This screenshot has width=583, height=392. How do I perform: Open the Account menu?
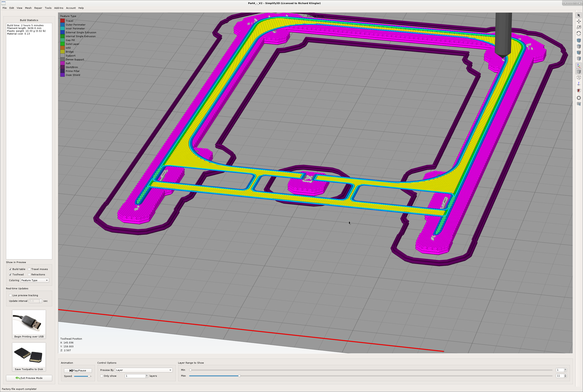coord(71,8)
